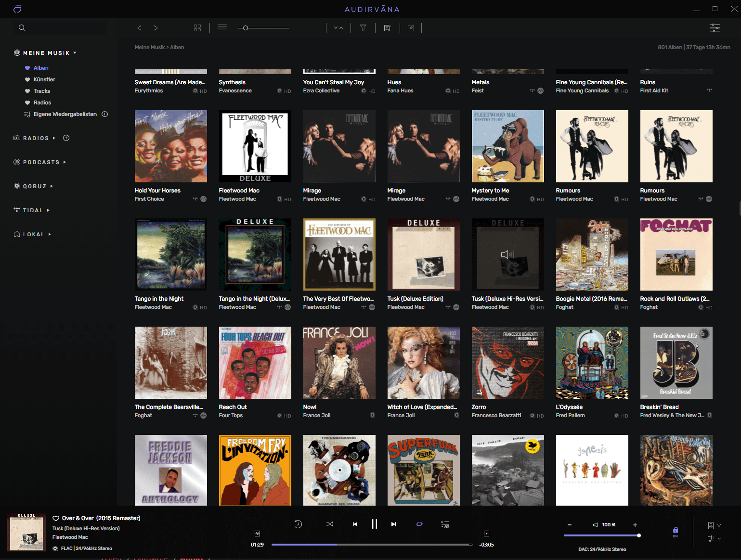
Task: Open Foghat Rock and Roll Outlaws cover
Action: coord(676,255)
